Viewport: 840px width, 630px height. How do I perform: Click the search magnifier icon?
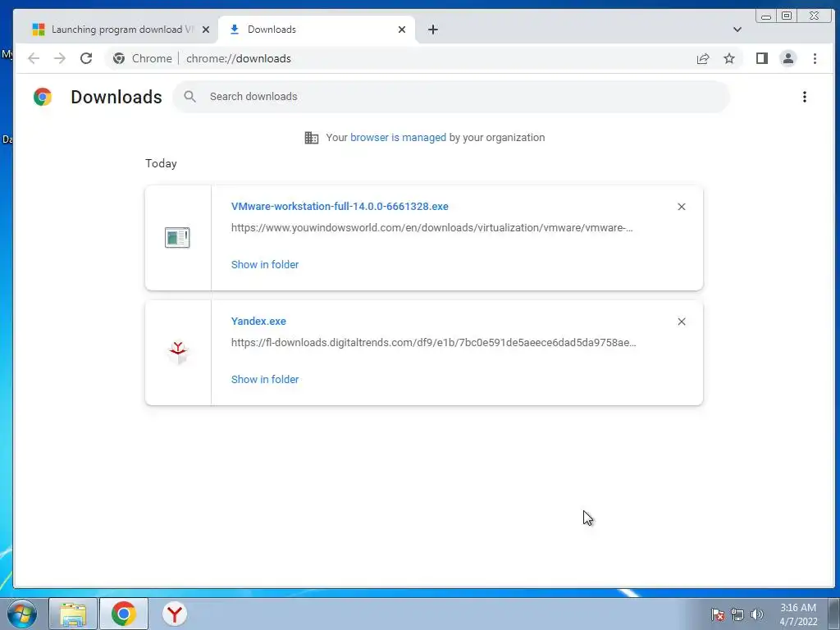(189, 97)
